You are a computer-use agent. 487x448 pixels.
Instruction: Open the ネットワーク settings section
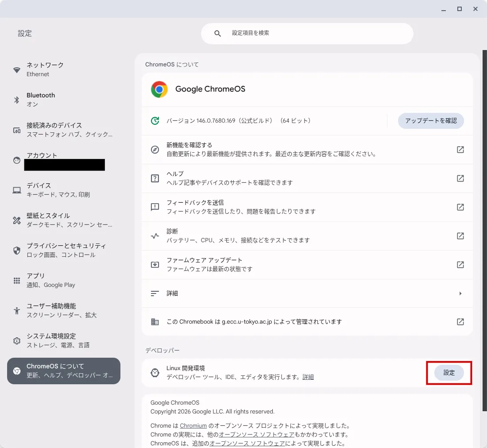click(x=64, y=70)
